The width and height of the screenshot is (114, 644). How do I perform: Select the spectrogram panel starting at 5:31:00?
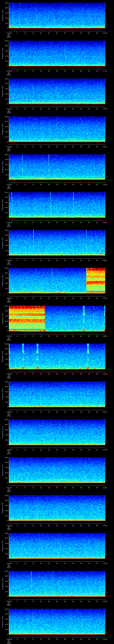[x=57, y=91]
